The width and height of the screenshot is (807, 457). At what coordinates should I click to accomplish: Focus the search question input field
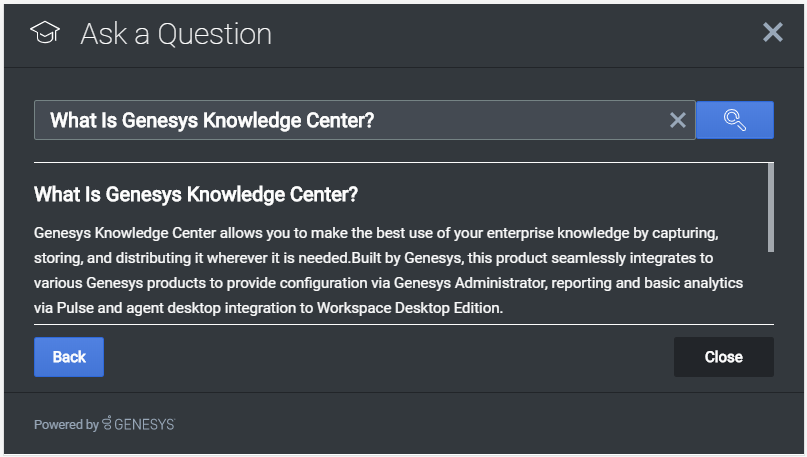[x=350, y=120]
